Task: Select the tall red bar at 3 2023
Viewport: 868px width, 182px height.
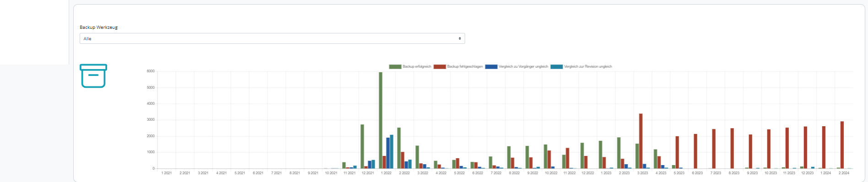Action: (x=641, y=141)
